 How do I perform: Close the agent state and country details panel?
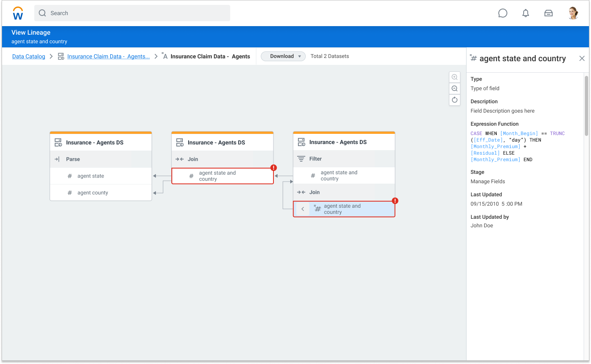coord(582,58)
